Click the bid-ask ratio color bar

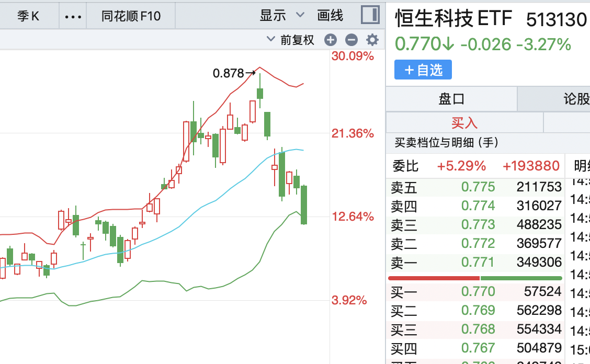click(475, 278)
